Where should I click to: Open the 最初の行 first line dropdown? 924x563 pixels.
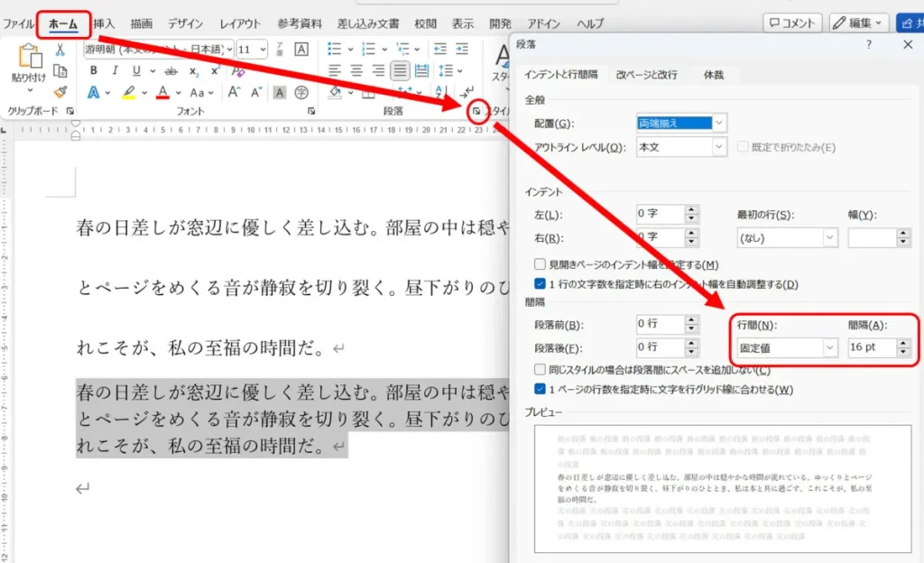(x=787, y=238)
